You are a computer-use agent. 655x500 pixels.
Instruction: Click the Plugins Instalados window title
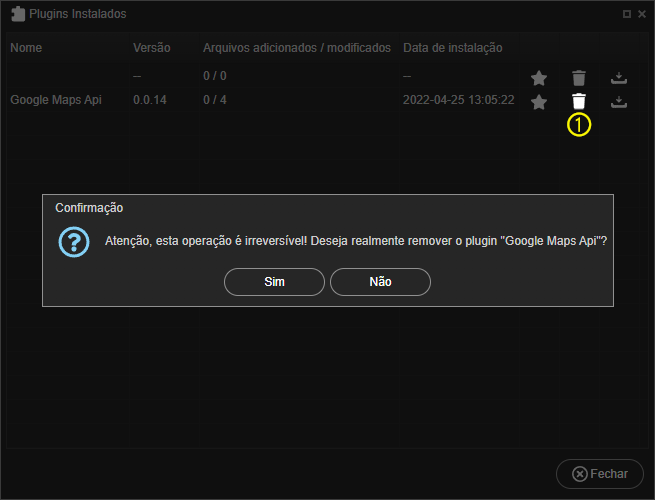(78, 14)
